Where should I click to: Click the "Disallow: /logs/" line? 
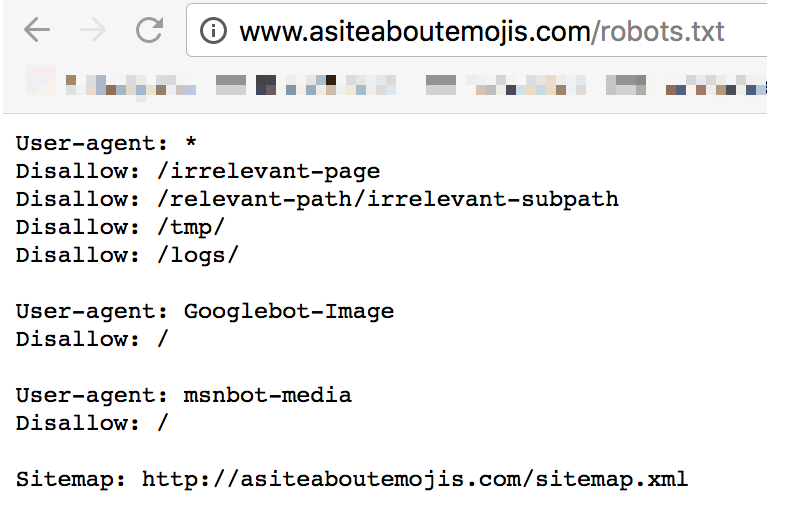(x=127, y=255)
